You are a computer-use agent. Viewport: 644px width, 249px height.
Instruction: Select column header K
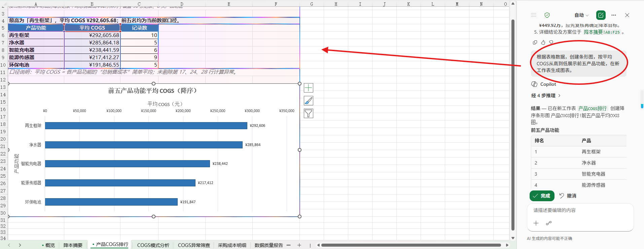pos(408,4)
